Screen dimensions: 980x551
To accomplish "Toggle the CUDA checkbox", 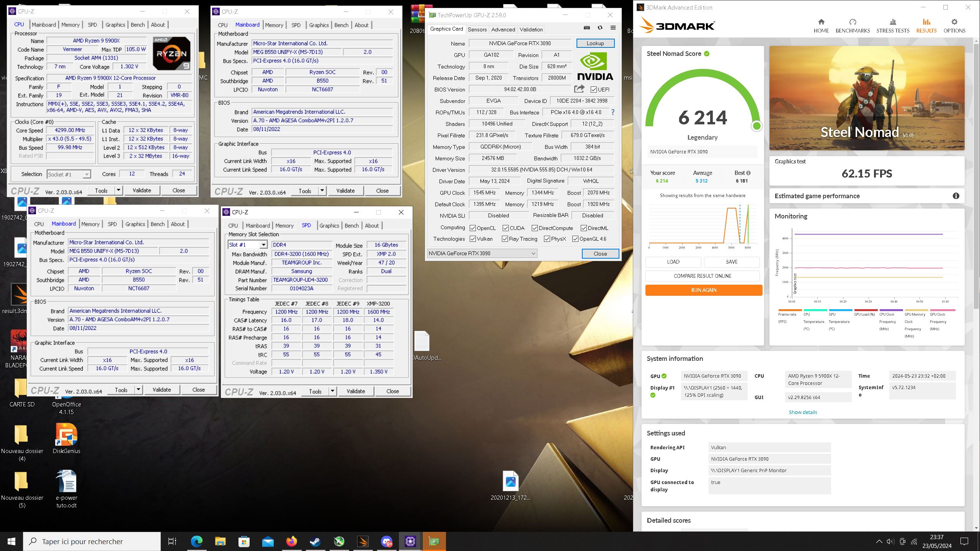I will tap(506, 228).
